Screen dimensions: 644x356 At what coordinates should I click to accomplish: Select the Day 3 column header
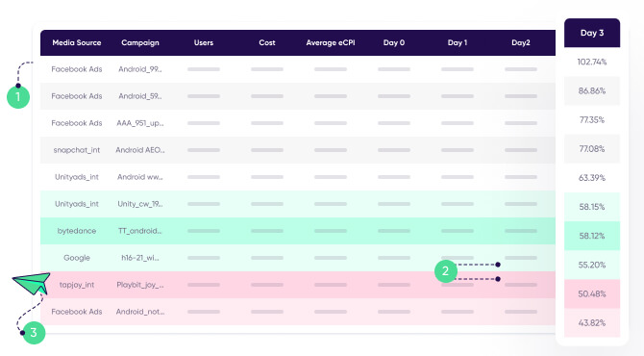tap(592, 33)
